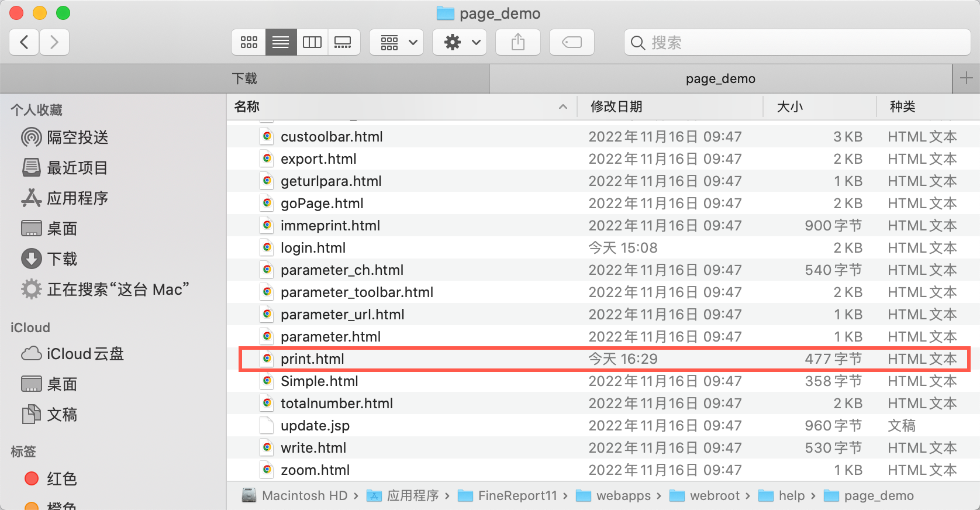Select the print.html file

click(603, 359)
